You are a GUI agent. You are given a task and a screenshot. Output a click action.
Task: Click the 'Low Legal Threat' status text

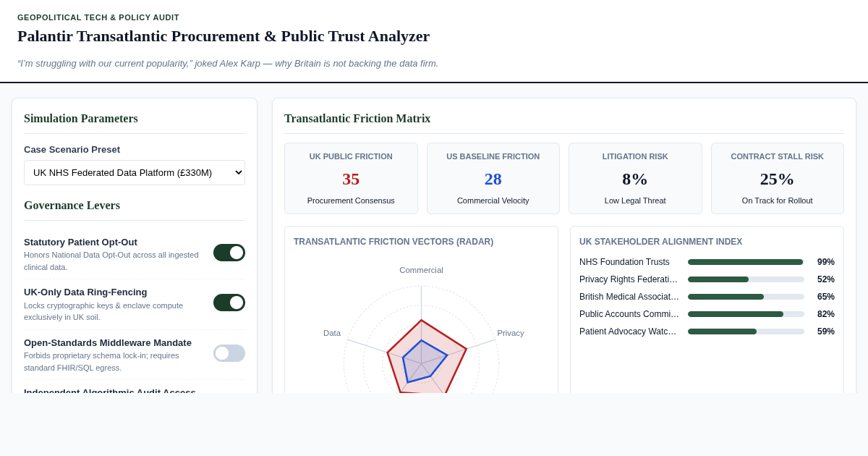tap(635, 200)
